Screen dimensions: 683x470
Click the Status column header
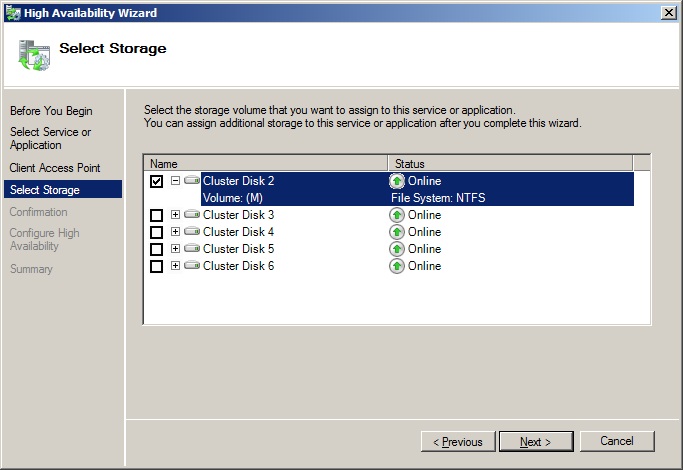point(510,163)
